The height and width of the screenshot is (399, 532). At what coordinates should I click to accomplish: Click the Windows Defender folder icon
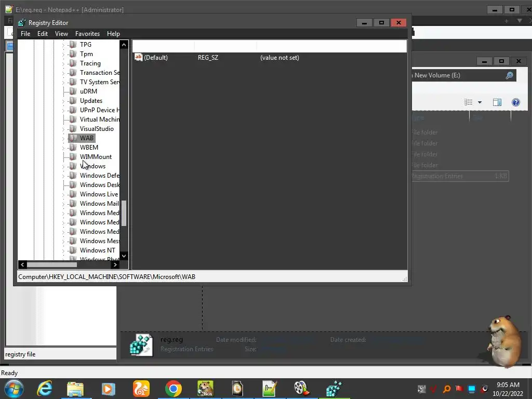(73, 176)
